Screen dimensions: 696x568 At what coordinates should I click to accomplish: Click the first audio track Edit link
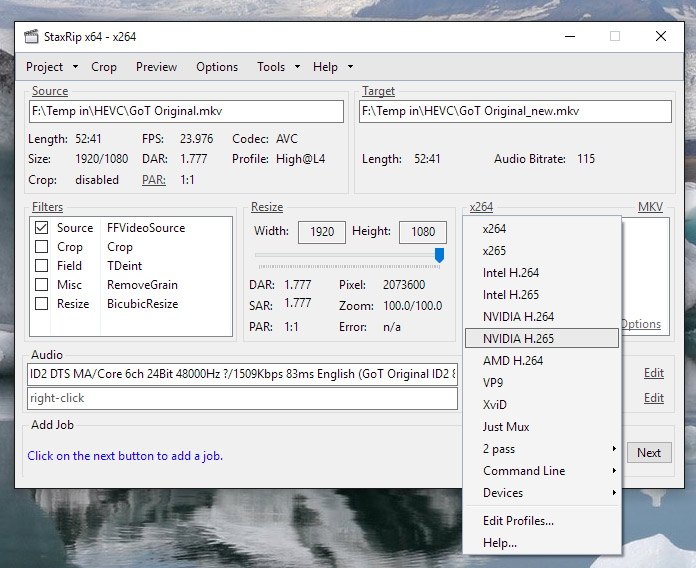pos(653,373)
